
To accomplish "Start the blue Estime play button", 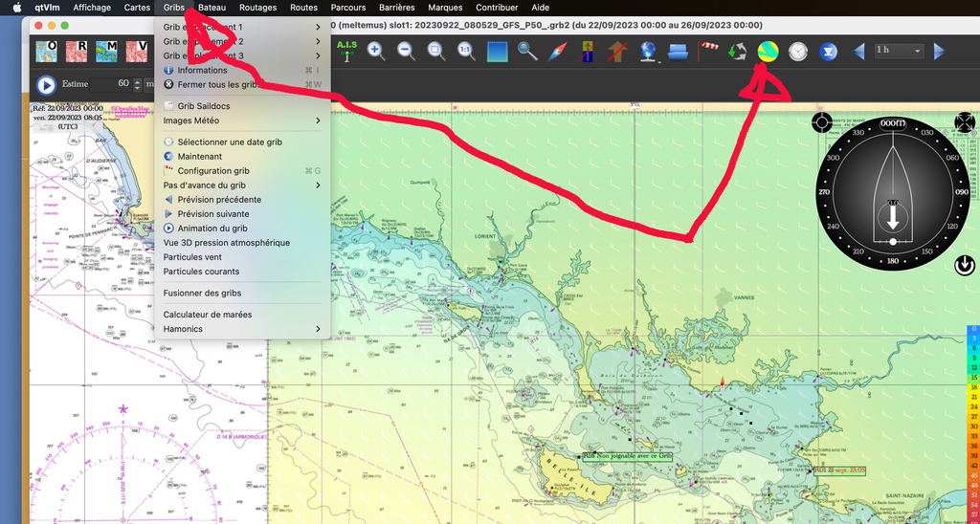I will point(46,84).
